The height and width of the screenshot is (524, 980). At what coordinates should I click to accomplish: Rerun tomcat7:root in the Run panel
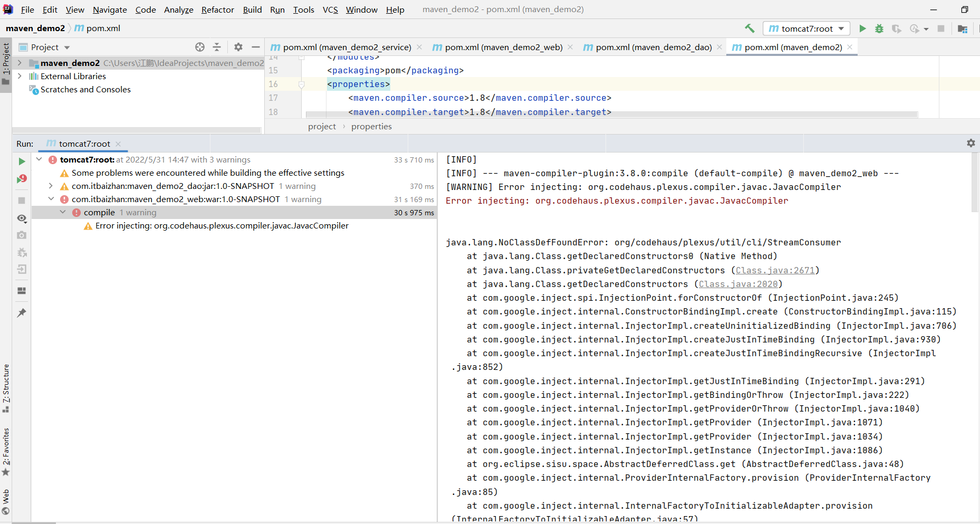click(x=22, y=161)
